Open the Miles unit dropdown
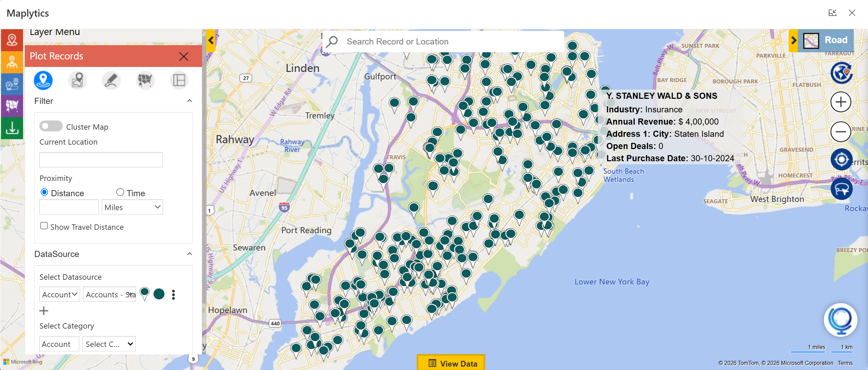This screenshot has height=370, width=868. tap(132, 207)
